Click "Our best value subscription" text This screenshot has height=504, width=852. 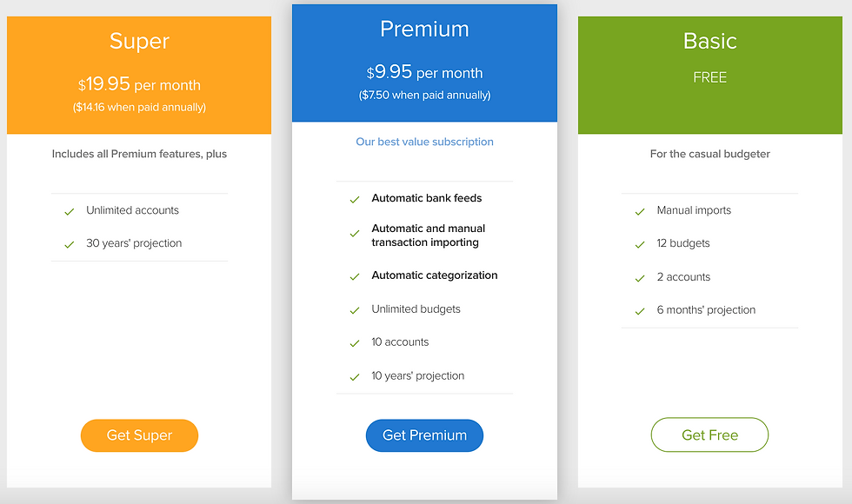click(424, 142)
